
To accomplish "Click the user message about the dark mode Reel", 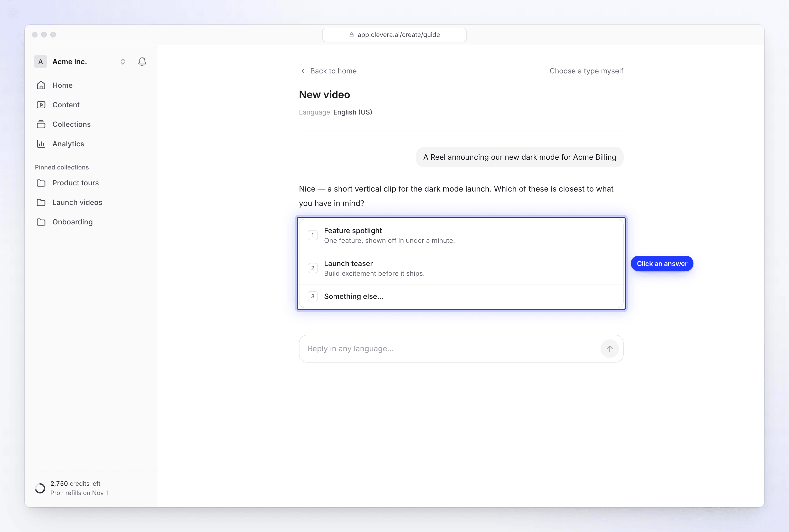I will [520, 157].
